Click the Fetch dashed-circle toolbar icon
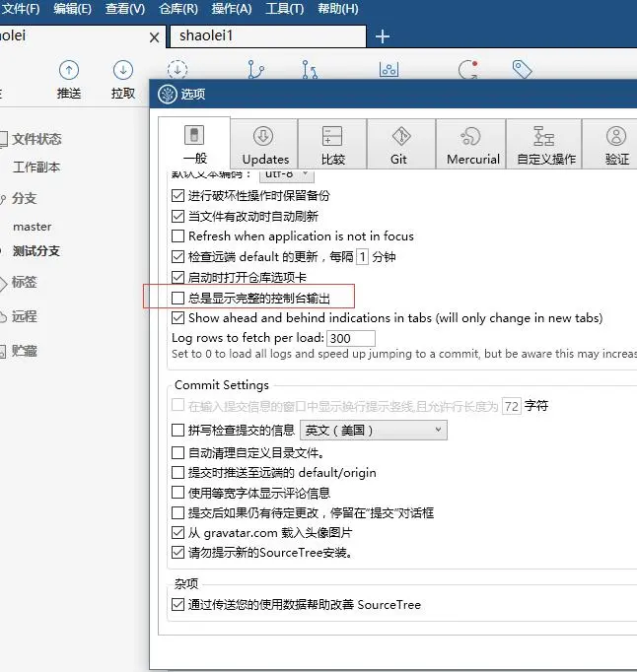The width and height of the screenshot is (637, 672). pos(177,69)
